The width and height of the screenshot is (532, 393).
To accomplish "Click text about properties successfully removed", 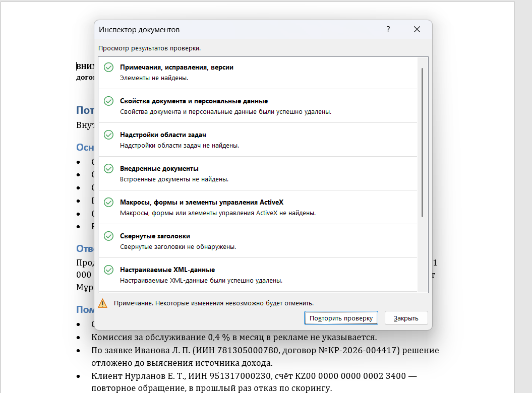I will [x=225, y=111].
